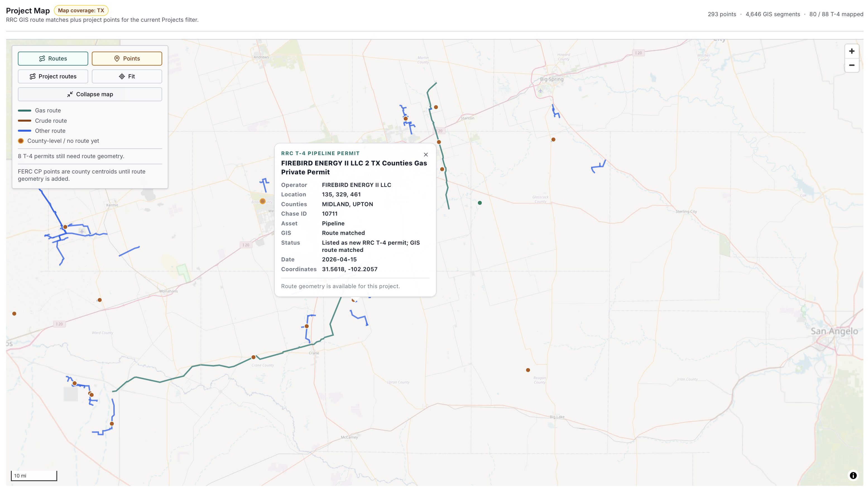Click the brown point northwest of Stanton label
868x487 pixels.
(x=436, y=107)
